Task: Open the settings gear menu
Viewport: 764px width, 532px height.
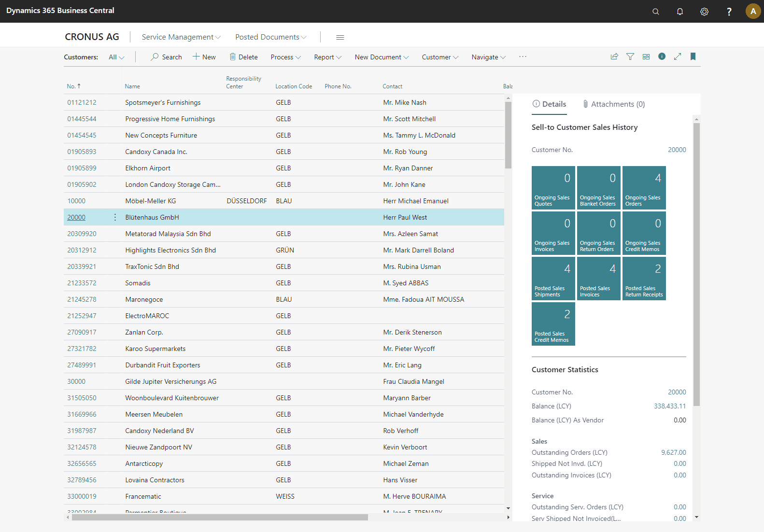Action: pyautogui.click(x=704, y=12)
